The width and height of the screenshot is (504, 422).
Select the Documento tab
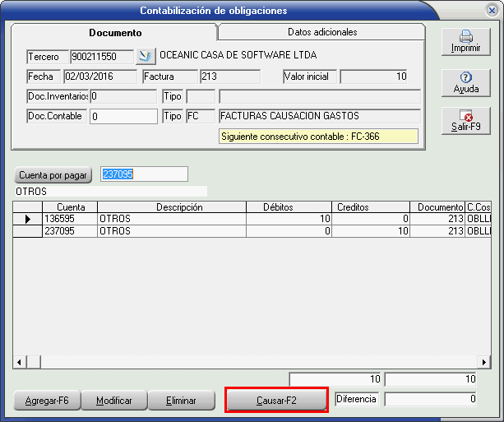point(115,33)
